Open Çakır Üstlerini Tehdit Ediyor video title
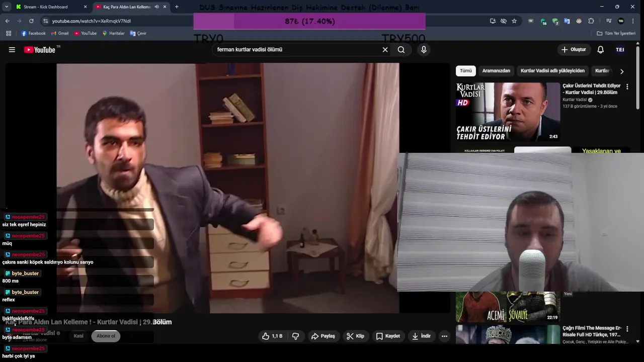 [592, 89]
